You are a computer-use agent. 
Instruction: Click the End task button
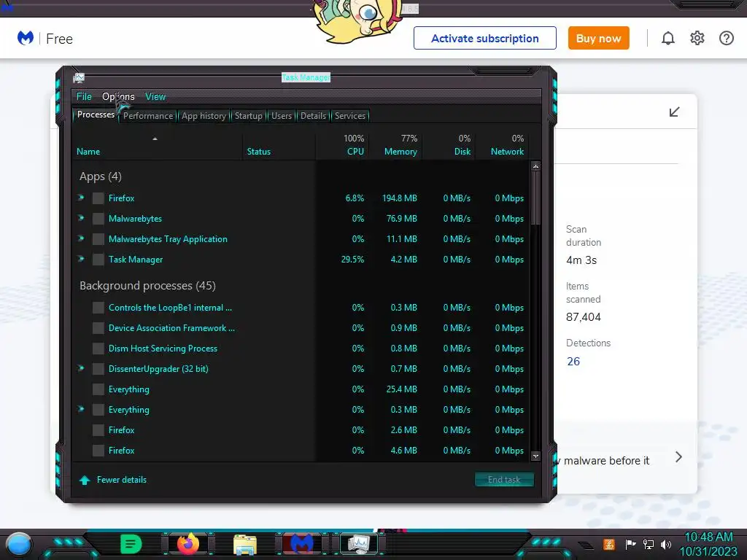tap(504, 480)
